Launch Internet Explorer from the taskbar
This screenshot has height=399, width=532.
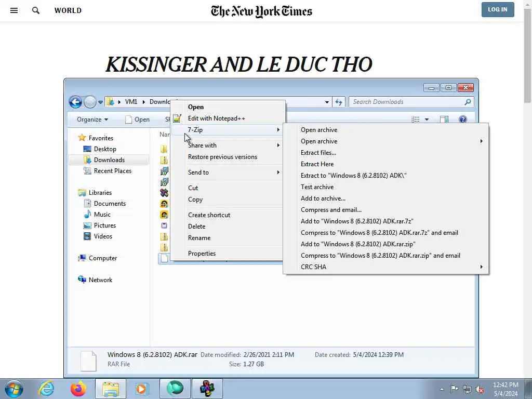tap(46, 389)
